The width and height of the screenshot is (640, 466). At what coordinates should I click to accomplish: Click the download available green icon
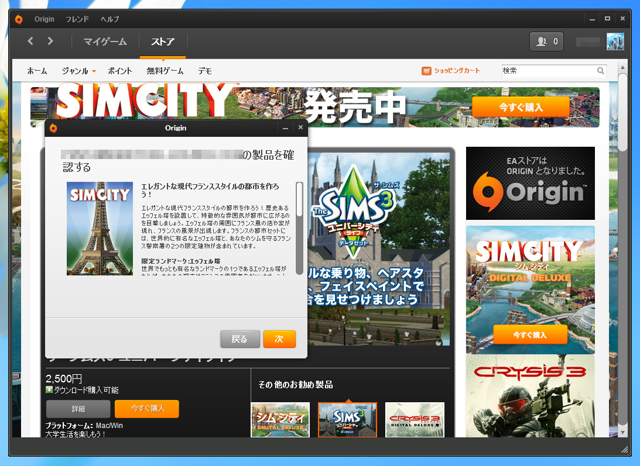49,390
